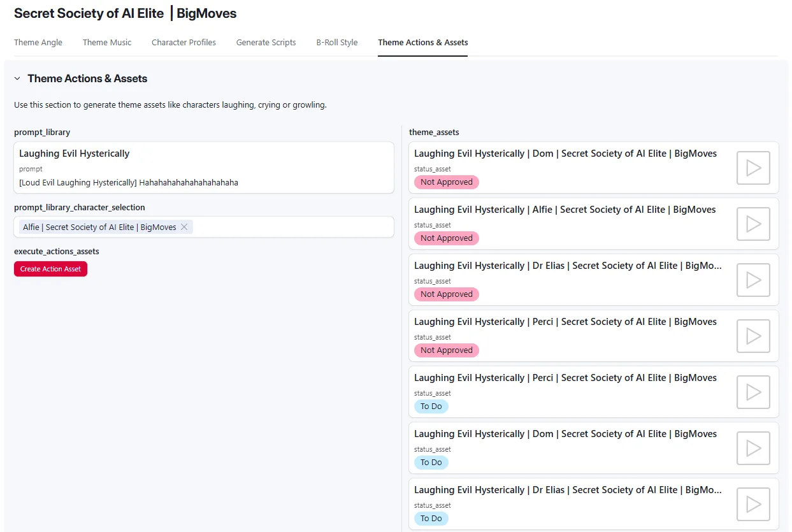Play the Not Approved Dr Elias asset

pos(753,280)
